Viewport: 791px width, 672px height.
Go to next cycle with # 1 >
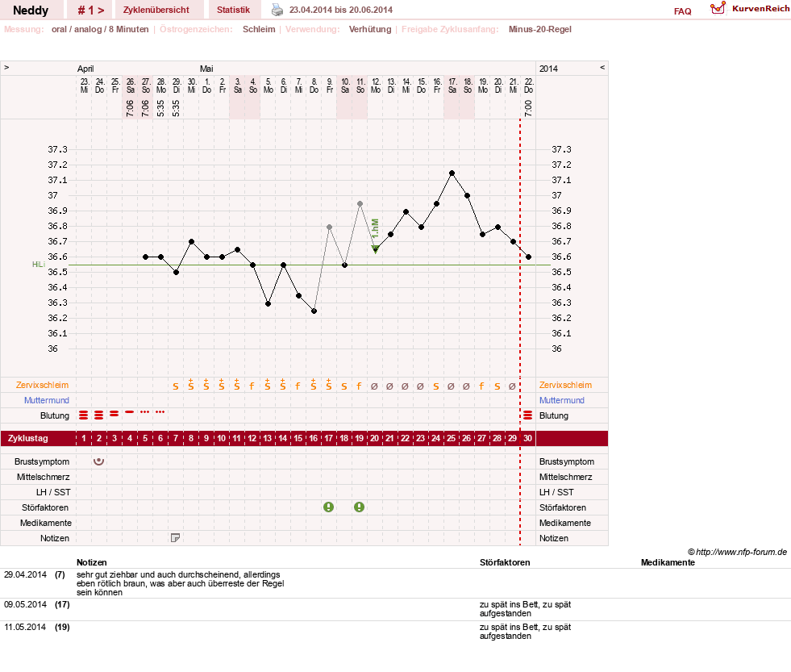pyautogui.click(x=91, y=10)
